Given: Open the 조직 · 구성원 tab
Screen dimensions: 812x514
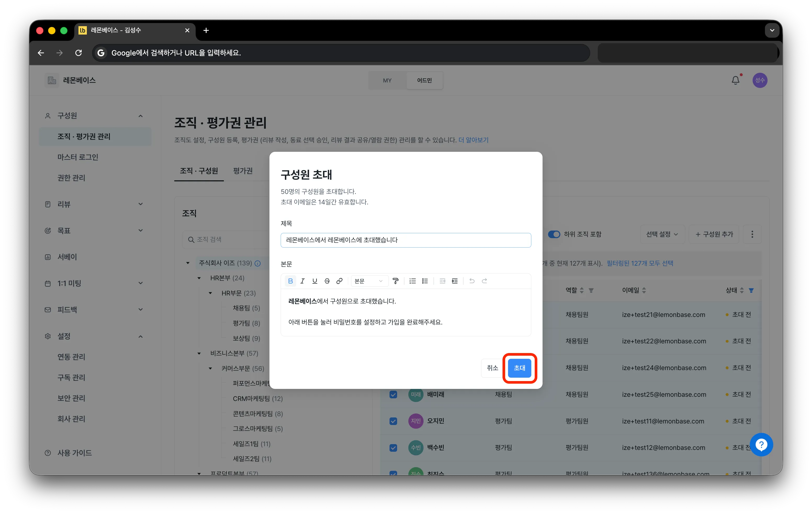Looking at the screenshot, I should 199,171.
